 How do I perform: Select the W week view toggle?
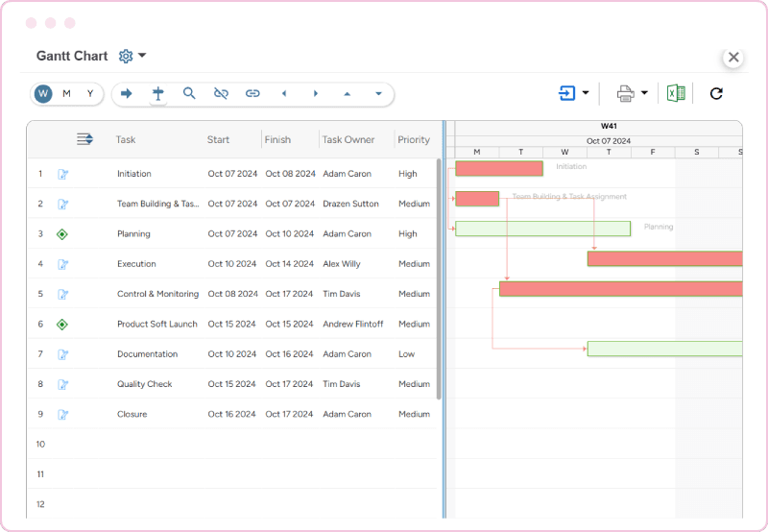(x=43, y=93)
